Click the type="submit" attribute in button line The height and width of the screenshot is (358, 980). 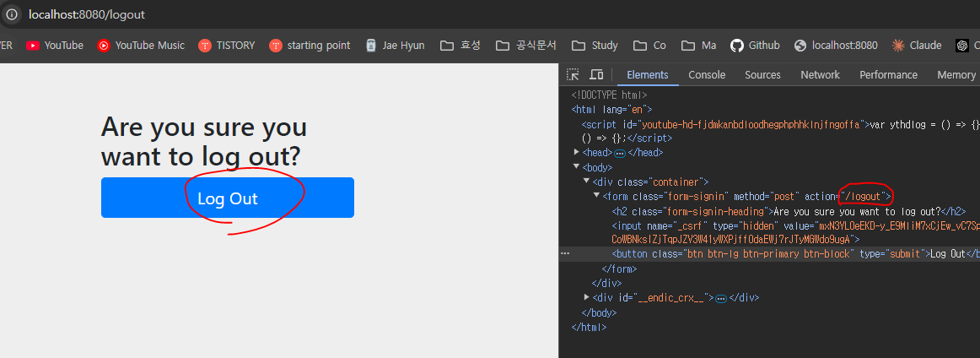click(892, 253)
